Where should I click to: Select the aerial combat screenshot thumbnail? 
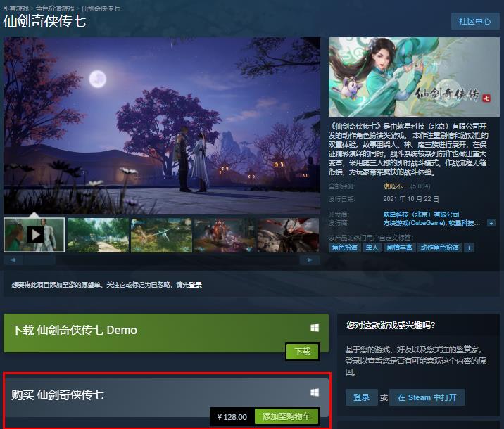click(x=161, y=235)
